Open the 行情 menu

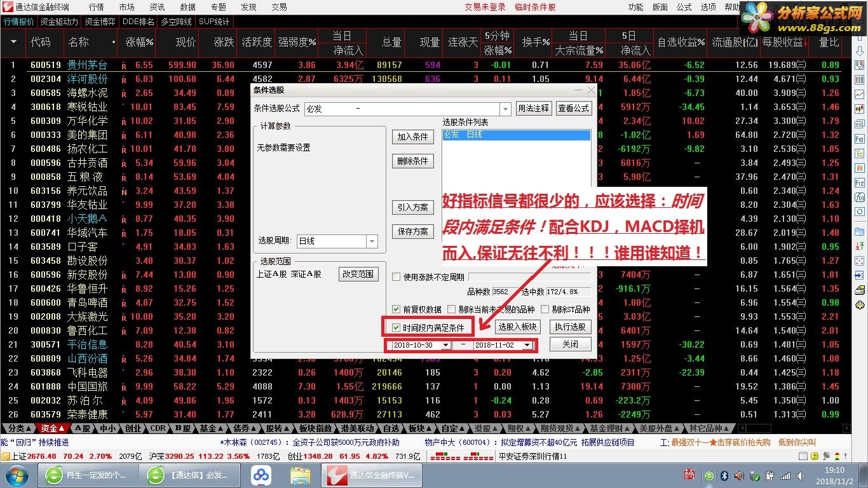[96, 7]
